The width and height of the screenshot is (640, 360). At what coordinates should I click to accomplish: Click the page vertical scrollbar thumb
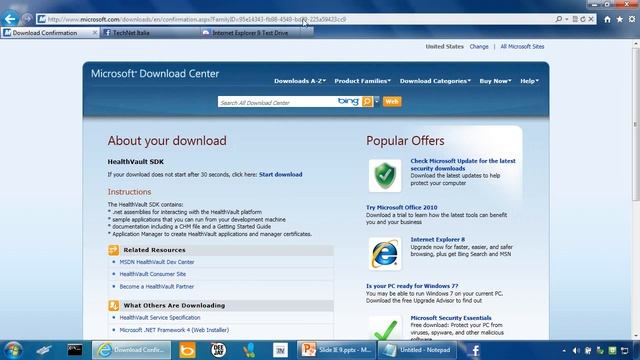click(636, 124)
